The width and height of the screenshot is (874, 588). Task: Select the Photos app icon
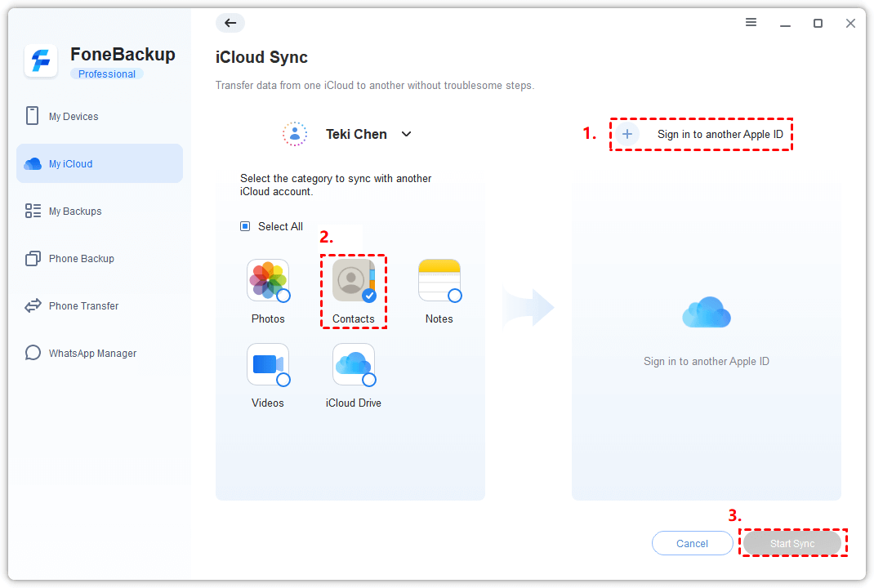click(268, 280)
